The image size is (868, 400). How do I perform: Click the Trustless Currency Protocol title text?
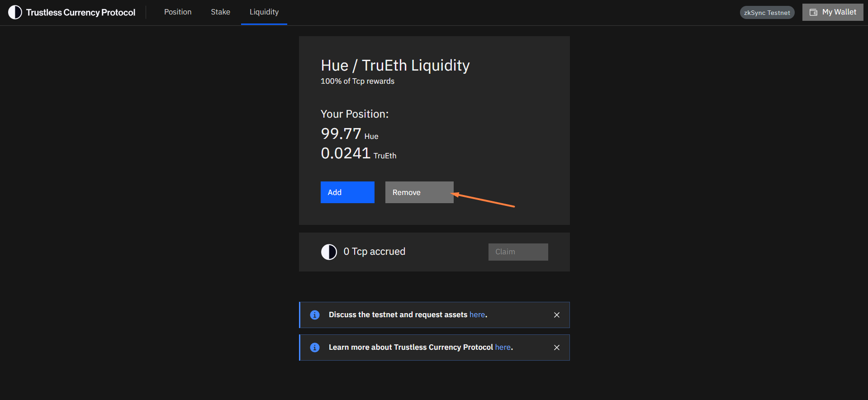[81, 13]
